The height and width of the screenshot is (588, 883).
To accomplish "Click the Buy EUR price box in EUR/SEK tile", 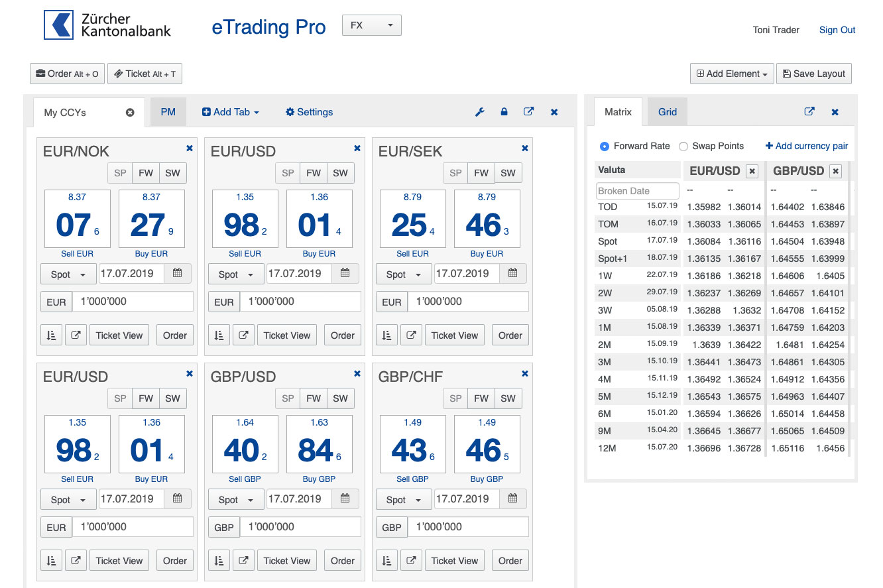I will [x=487, y=219].
